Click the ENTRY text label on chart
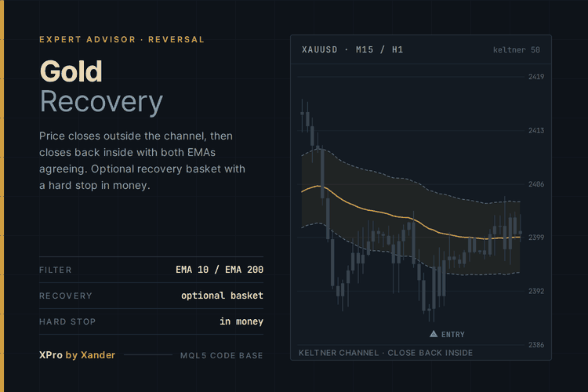This screenshot has height=392, width=588. coord(453,335)
